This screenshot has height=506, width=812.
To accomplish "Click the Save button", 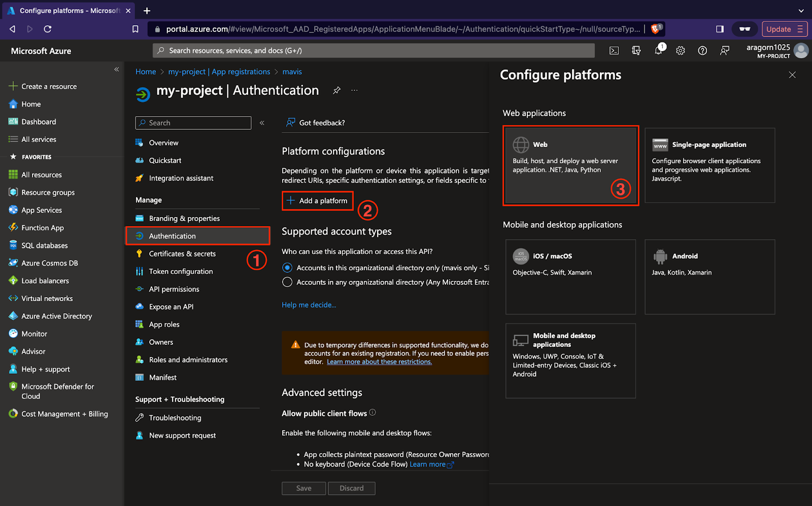I will tap(304, 488).
